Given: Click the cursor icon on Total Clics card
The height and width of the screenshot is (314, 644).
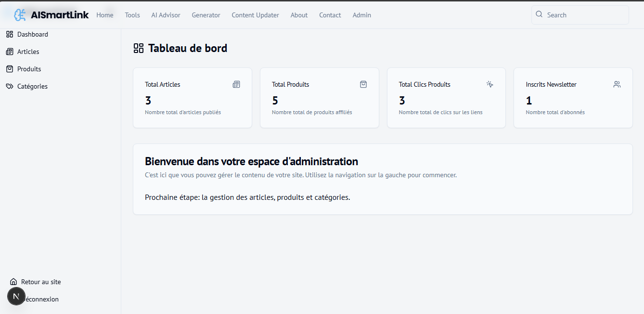Looking at the screenshot, I should 490,84.
